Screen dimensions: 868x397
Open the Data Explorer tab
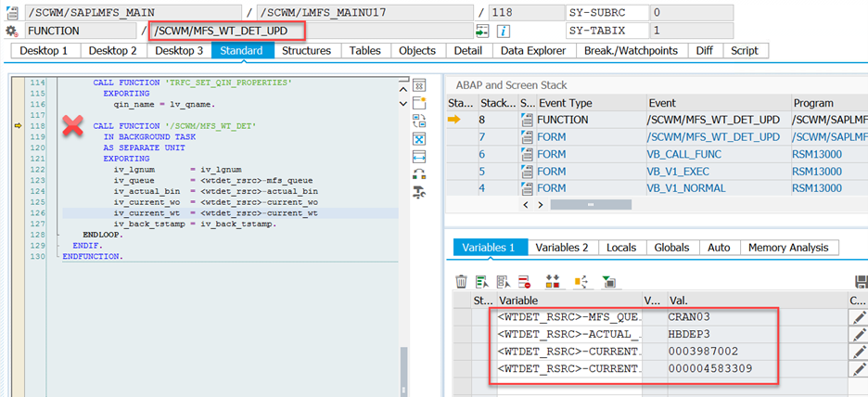coord(533,51)
